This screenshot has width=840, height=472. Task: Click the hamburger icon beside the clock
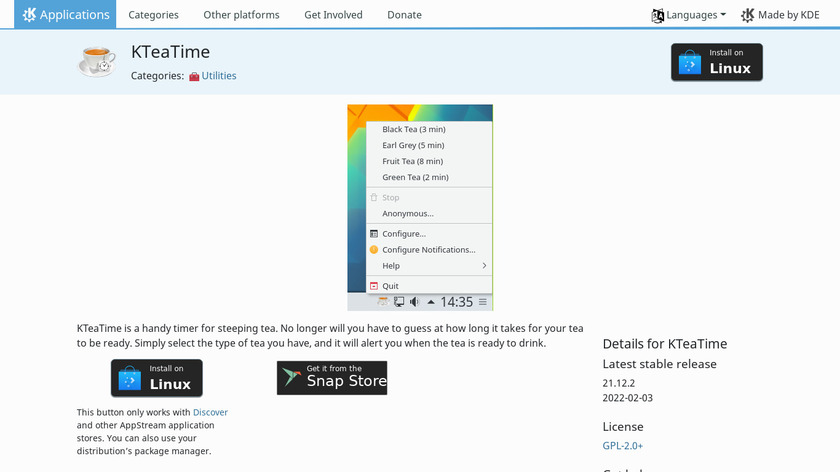tap(483, 302)
